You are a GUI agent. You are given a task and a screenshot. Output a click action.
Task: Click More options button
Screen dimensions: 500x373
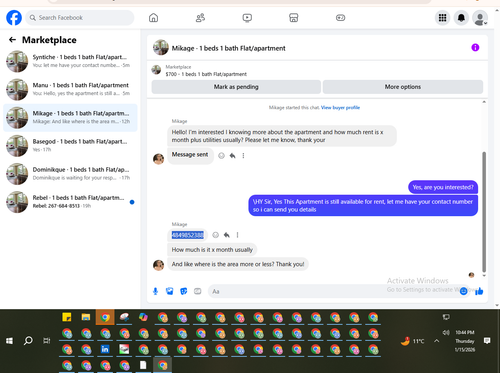tap(403, 87)
